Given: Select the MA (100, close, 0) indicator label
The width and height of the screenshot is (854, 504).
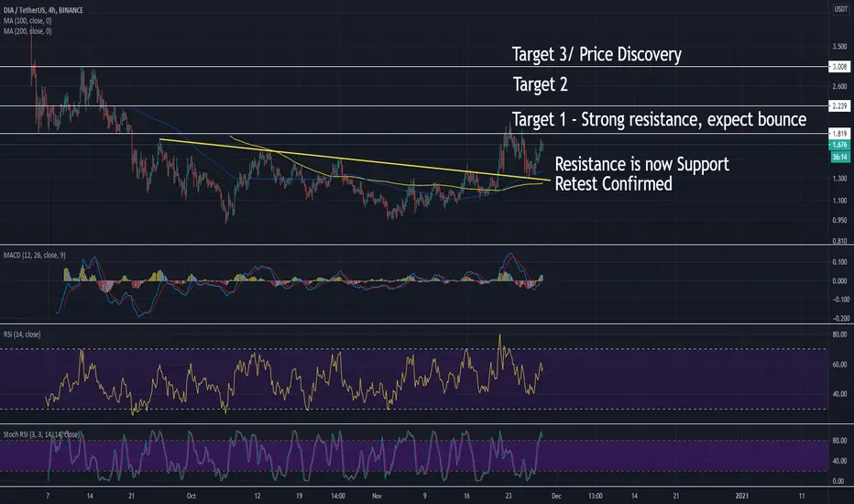Looking at the screenshot, I should pos(27,21).
